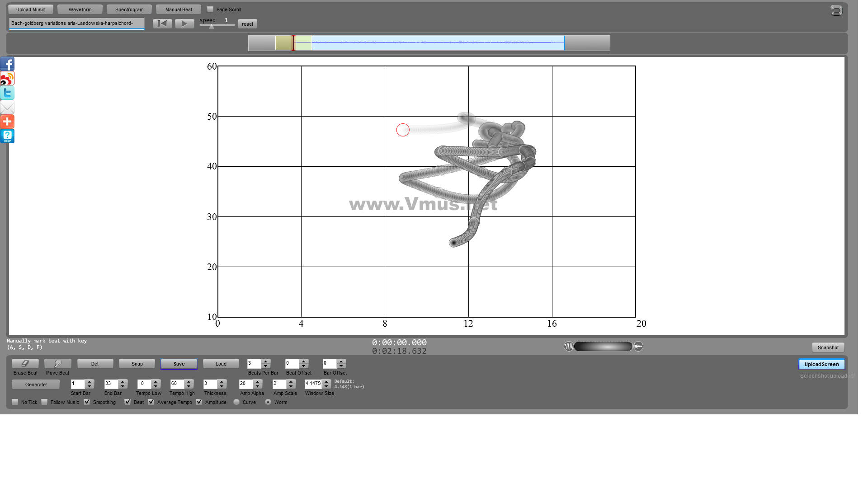Click the email envelope share icon
This screenshot has width=868, height=488.
[x=7, y=108]
